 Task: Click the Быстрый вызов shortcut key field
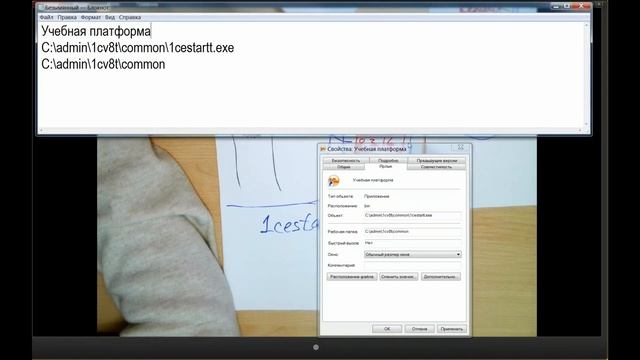pos(413,243)
